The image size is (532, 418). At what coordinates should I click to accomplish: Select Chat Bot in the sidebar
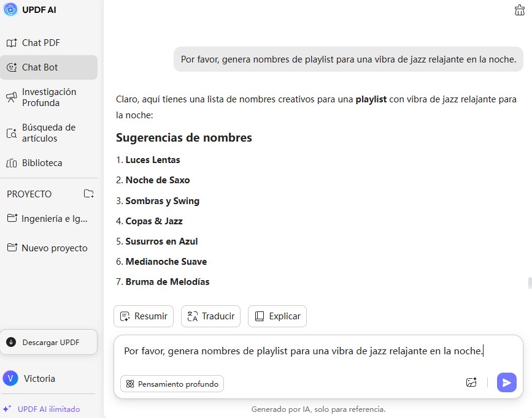pyautogui.click(x=40, y=67)
